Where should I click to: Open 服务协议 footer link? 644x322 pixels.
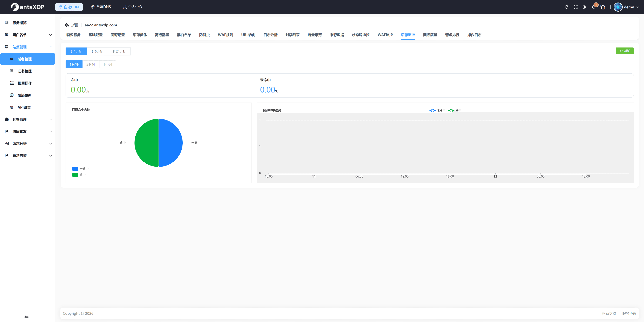click(629, 313)
